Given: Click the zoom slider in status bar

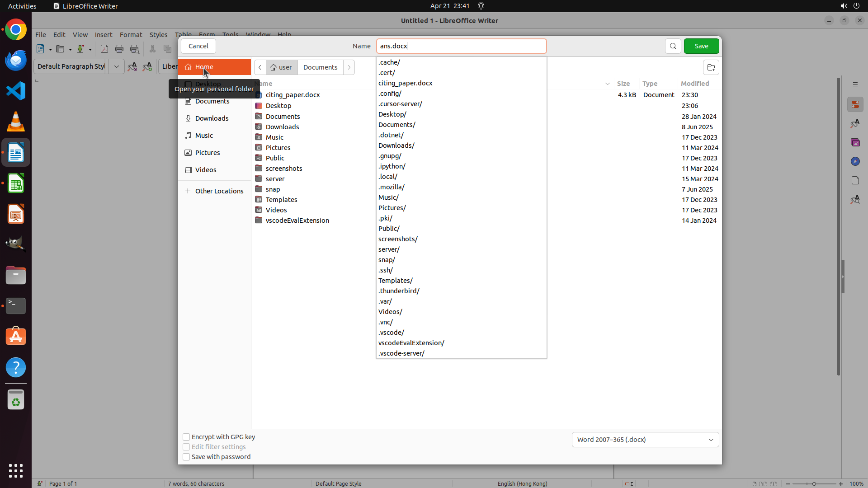Looking at the screenshot, I should tap(814, 483).
